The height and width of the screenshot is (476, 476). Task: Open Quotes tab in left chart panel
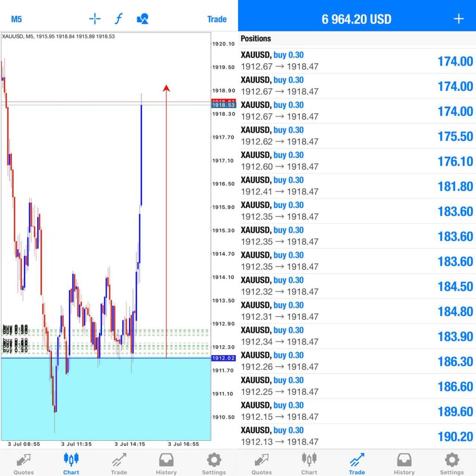[x=24, y=463]
